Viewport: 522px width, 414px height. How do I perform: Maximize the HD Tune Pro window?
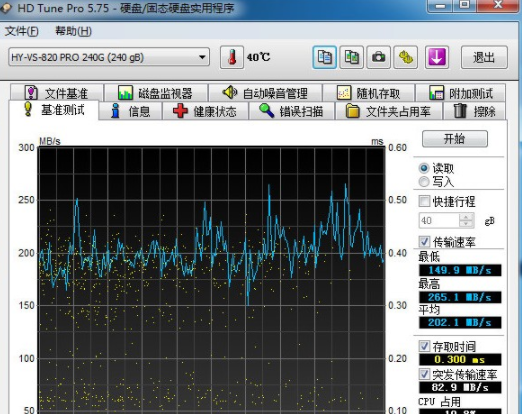(x=464, y=5)
